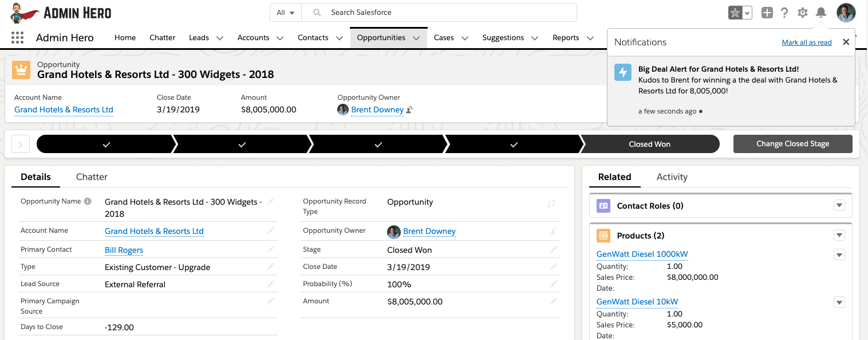The height and width of the screenshot is (340, 868).
Task: Click the Change Closed Stage button
Action: click(792, 144)
